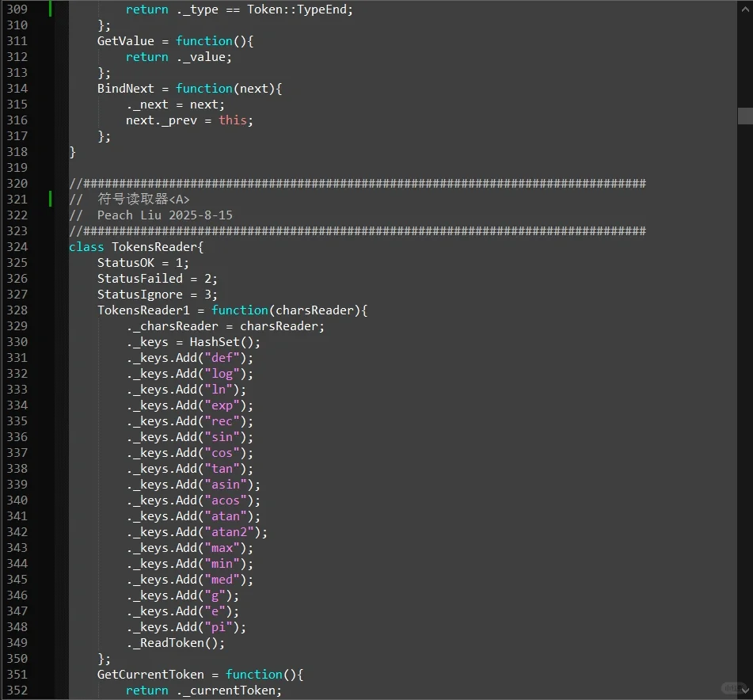Click the string "asin" on line 339
Viewport: 753px width, 700px height.
tap(226, 485)
